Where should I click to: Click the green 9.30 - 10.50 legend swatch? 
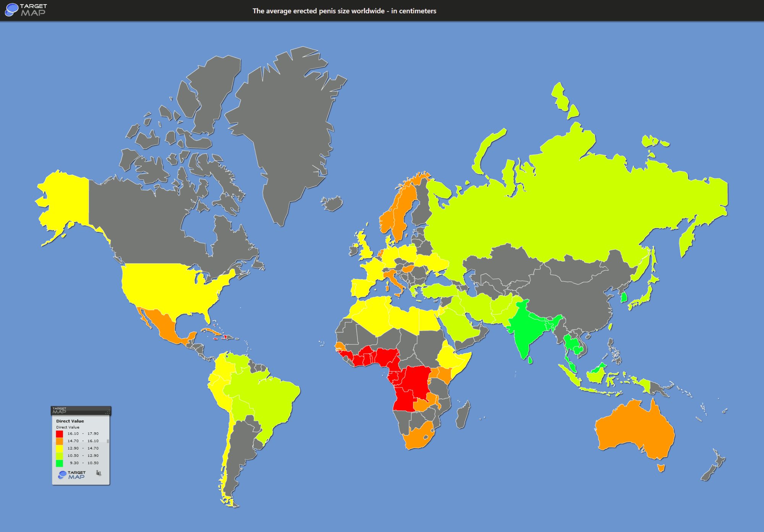point(60,463)
